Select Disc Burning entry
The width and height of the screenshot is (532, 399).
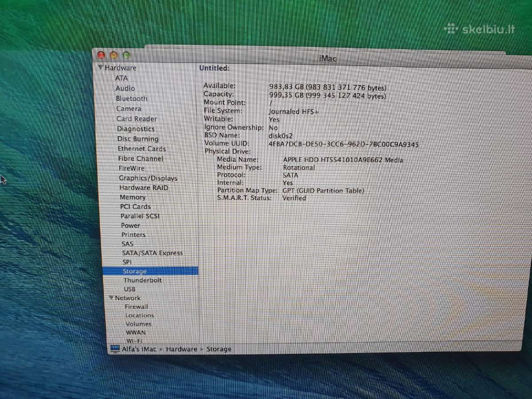click(138, 139)
